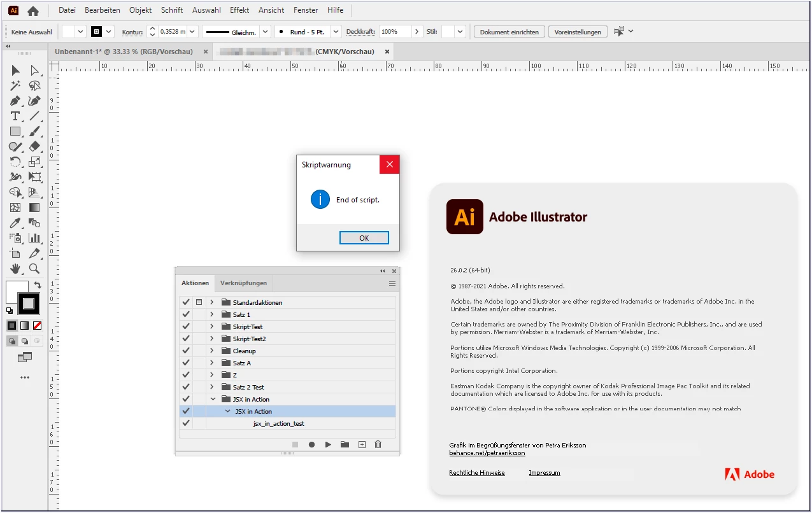812x513 pixels.
Task: Select the Zoom tool
Action: click(x=34, y=269)
